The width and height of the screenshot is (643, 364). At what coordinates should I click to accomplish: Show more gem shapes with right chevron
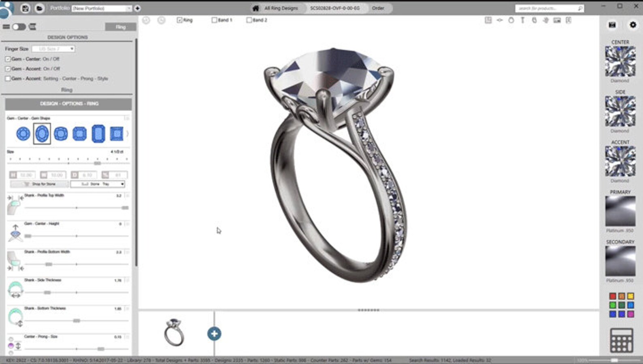coord(127,133)
